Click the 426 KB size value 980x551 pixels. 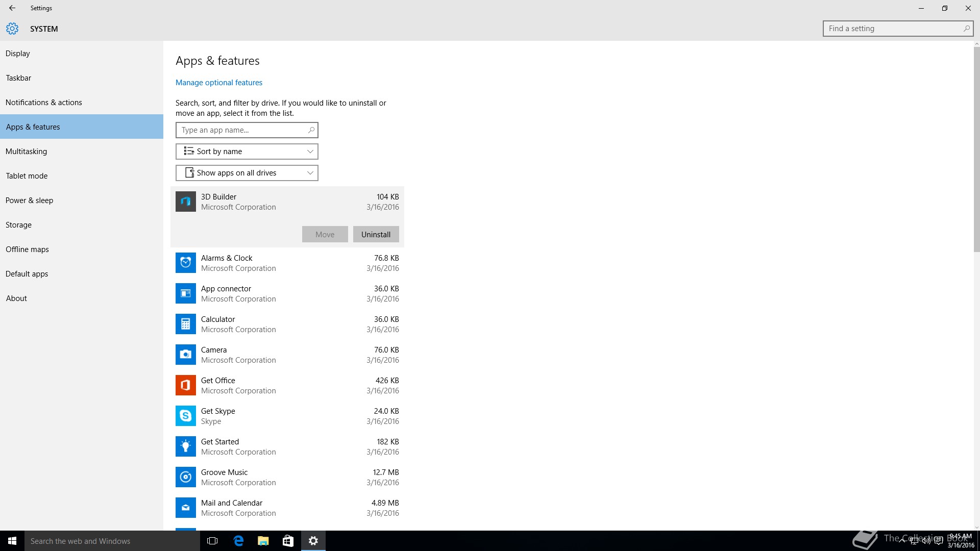[x=387, y=381]
